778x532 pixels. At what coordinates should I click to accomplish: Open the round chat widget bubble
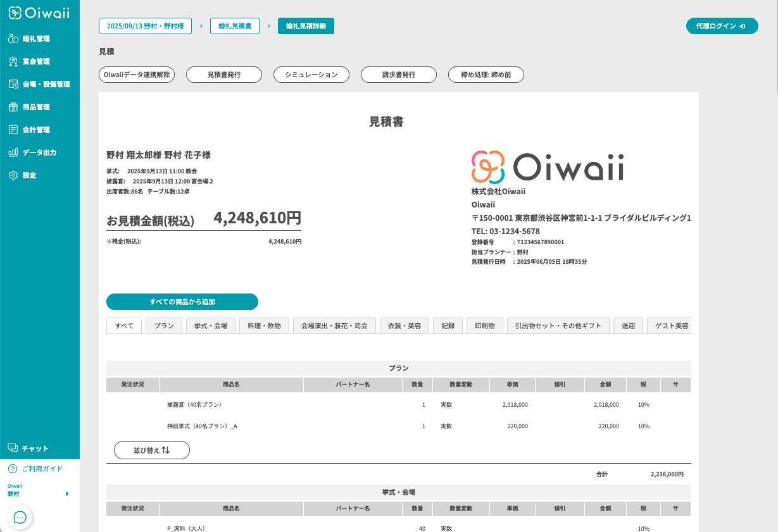click(20, 517)
